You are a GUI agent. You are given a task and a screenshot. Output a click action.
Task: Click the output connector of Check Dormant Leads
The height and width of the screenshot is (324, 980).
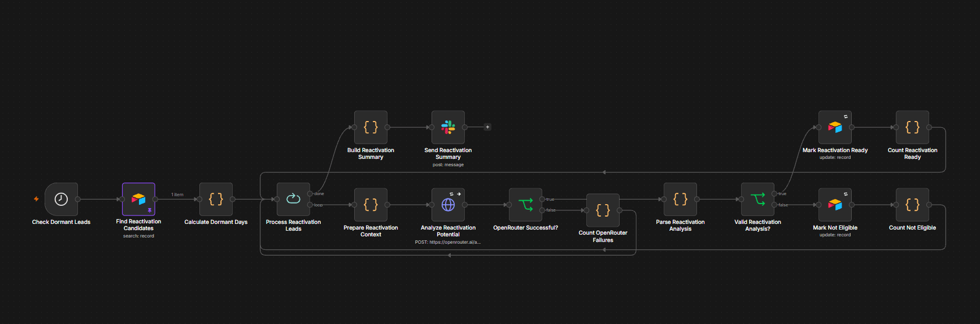pos(78,199)
